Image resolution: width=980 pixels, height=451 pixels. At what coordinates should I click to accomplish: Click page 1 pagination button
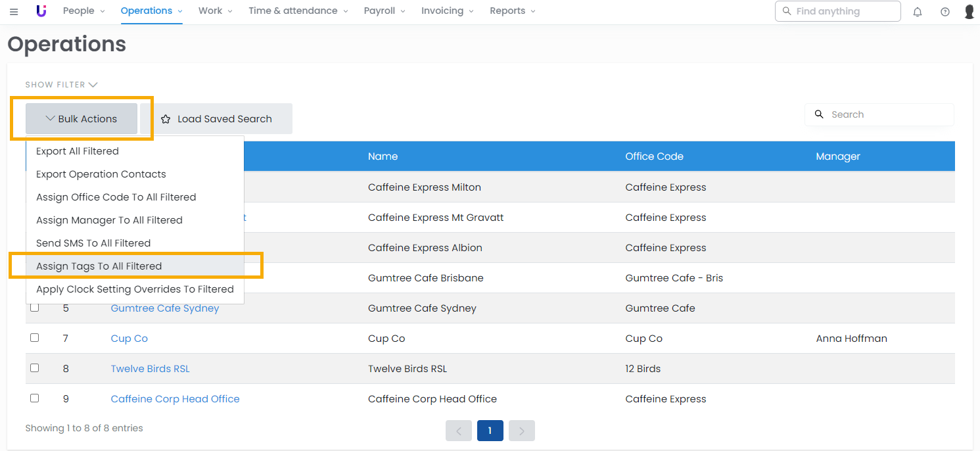[x=490, y=431]
